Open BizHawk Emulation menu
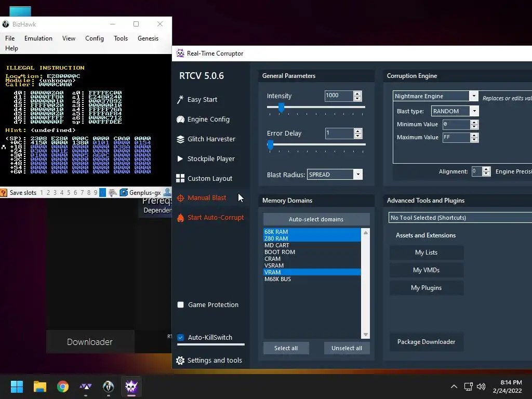Screen dimensions: 532x399 click(x=38, y=38)
